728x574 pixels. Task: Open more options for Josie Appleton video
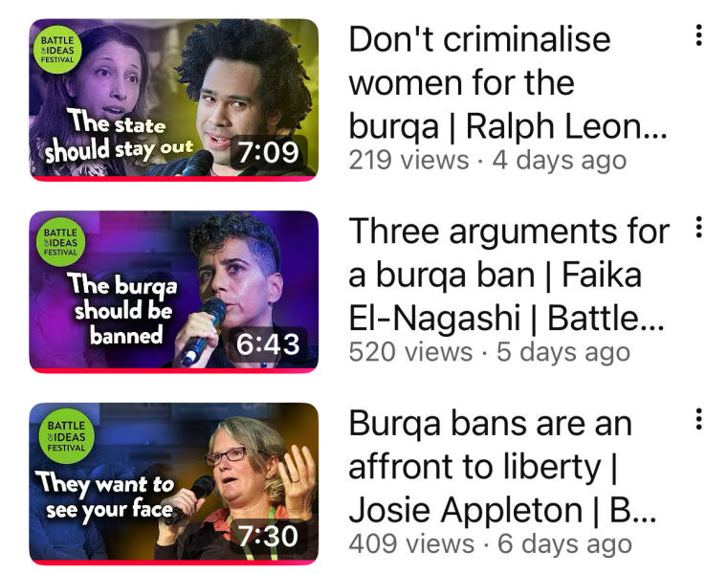[698, 419]
